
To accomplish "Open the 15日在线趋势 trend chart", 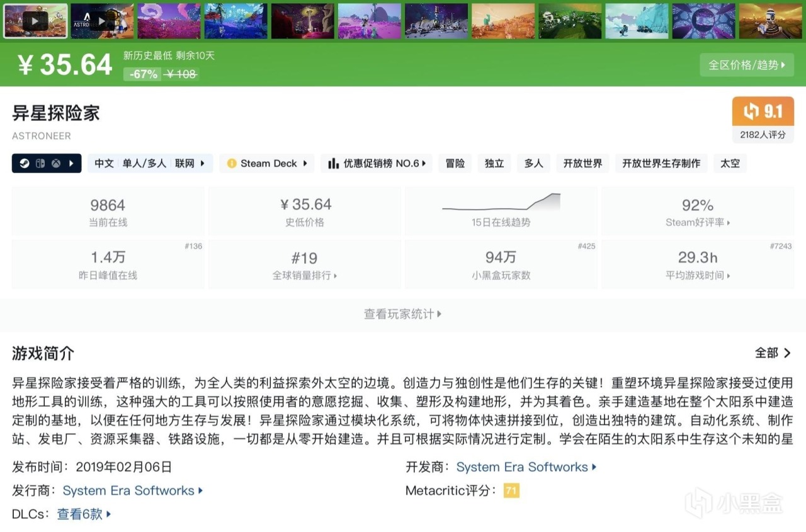I will 501,211.
